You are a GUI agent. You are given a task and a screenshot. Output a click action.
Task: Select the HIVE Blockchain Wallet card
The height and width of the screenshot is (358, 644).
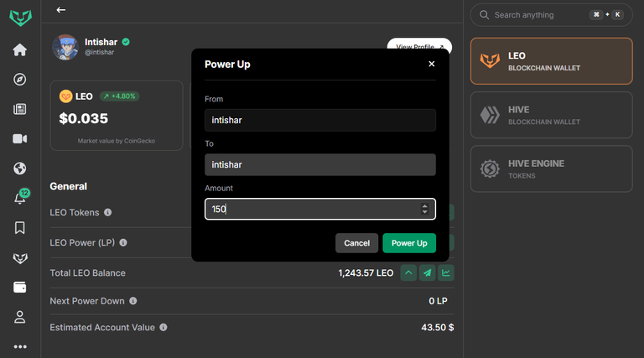[x=551, y=115]
